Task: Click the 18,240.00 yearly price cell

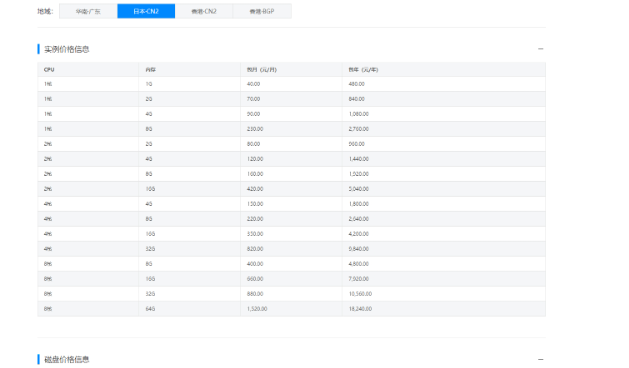Action: [x=360, y=309]
